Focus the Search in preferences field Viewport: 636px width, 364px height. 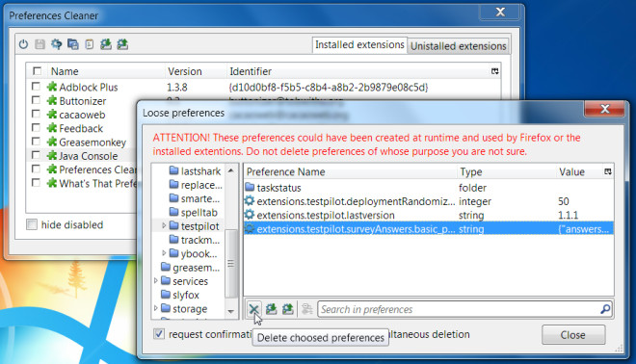459,309
